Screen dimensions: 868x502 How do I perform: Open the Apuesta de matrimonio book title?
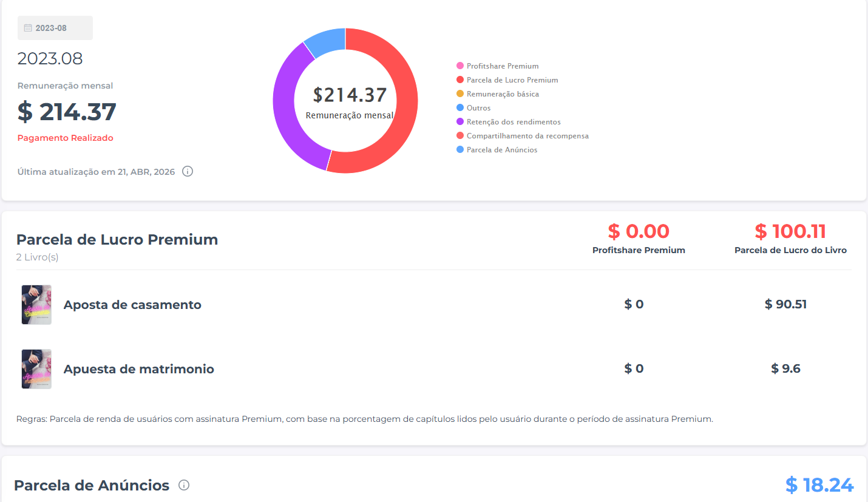(138, 369)
